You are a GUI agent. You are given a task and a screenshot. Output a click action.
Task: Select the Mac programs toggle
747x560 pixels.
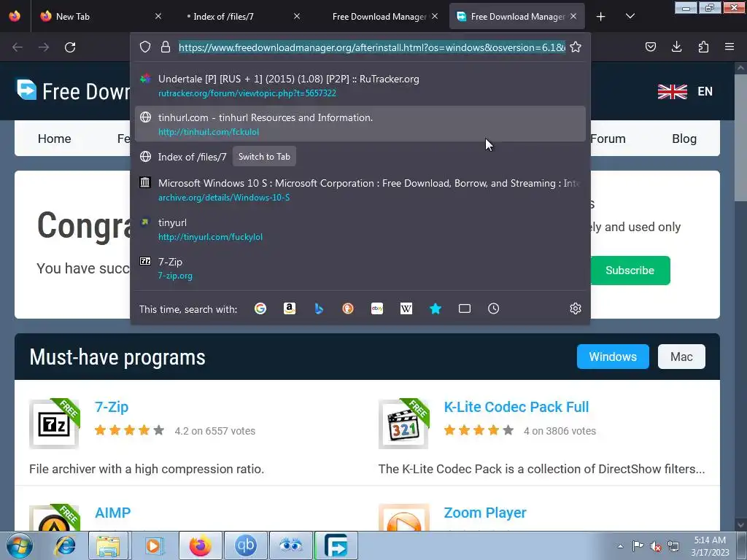[x=681, y=357]
